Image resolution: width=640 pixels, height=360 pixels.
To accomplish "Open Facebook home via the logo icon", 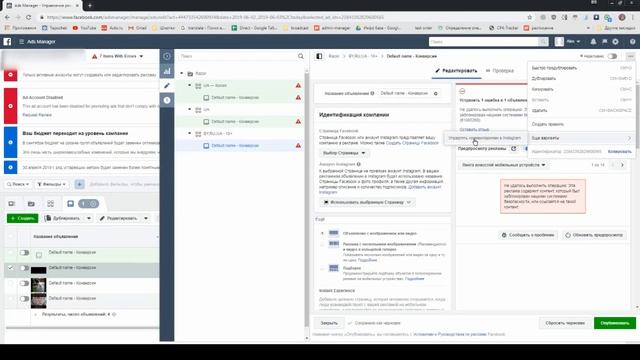I will pyautogui.click(x=7, y=42).
